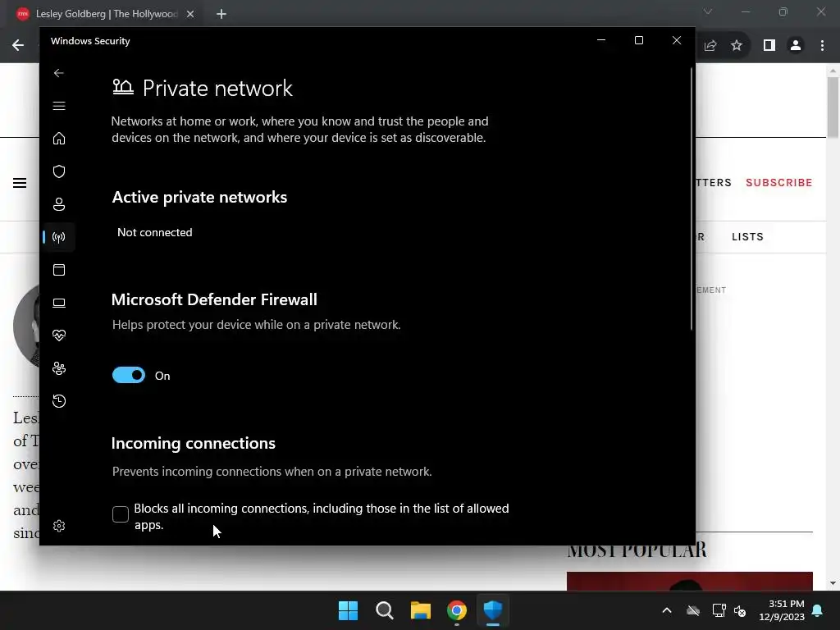The width and height of the screenshot is (840, 630).
Task: Click the cloud sync tray icon
Action: point(693,610)
